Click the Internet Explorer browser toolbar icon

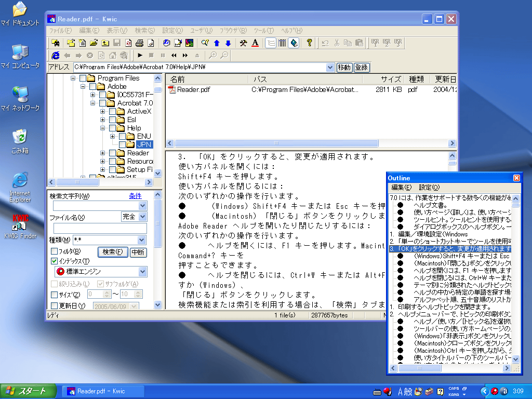[55, 55]
